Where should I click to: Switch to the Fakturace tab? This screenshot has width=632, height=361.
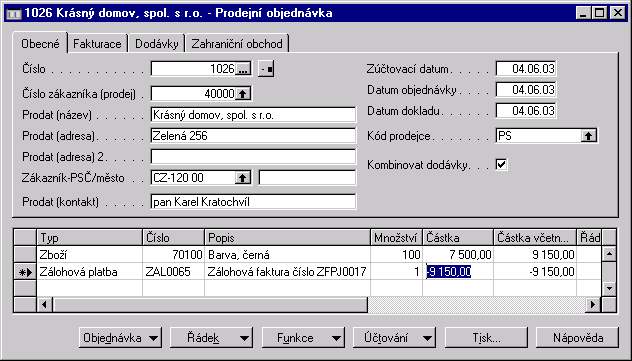[x=97, y=44]
